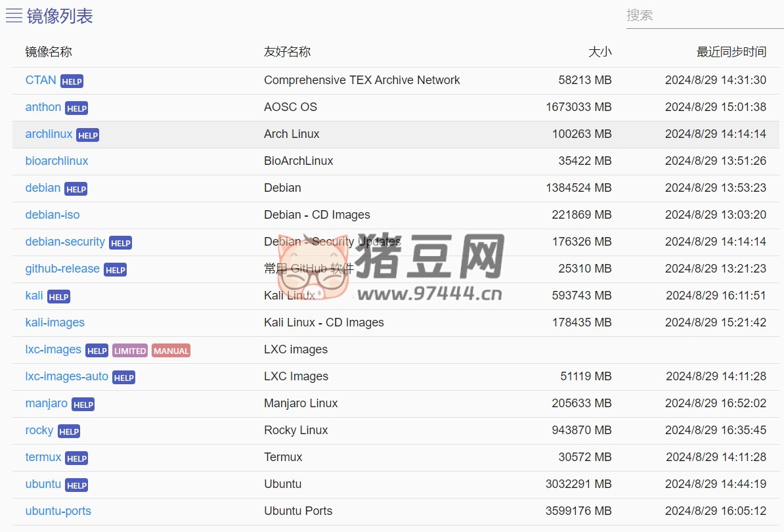Image resolution: width=784 pixels, height=532 pixels.
Task: Click the 最近同步时间 column header
Action: pyautogui.click(x=731, y=52)
